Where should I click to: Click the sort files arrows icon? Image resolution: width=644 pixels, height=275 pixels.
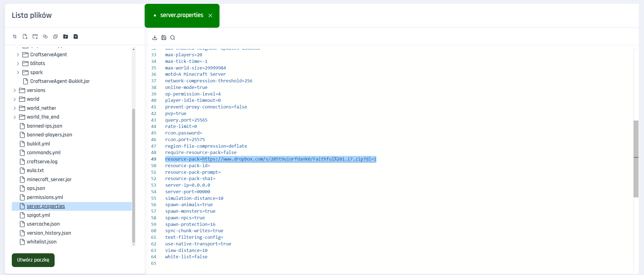(x=15, y=37)
